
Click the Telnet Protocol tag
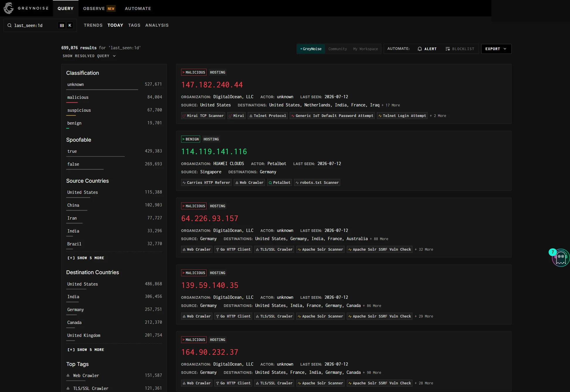268,116
